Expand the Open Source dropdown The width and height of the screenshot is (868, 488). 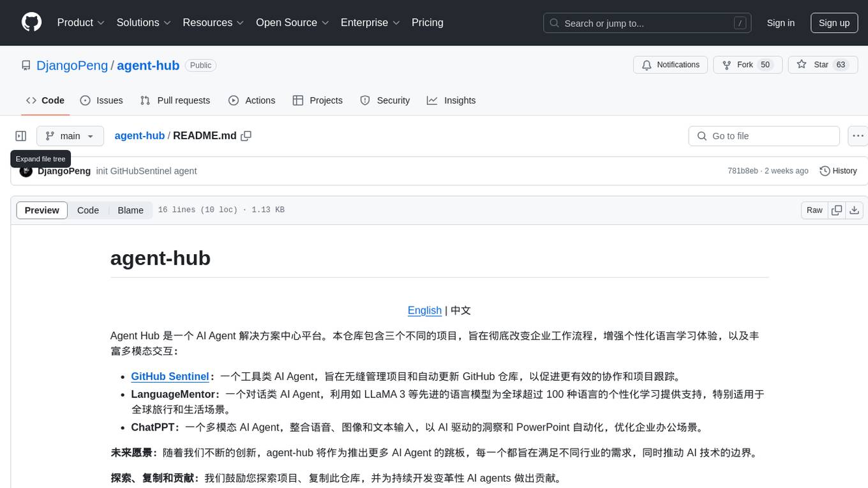click(292, 22)
